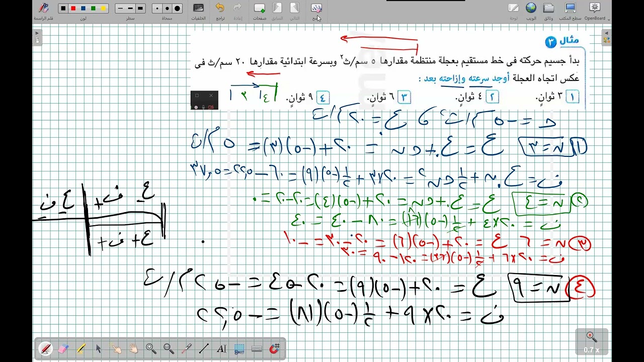644x362 pixels.
Task: Select the Text tool
Action: coord(221,348)
